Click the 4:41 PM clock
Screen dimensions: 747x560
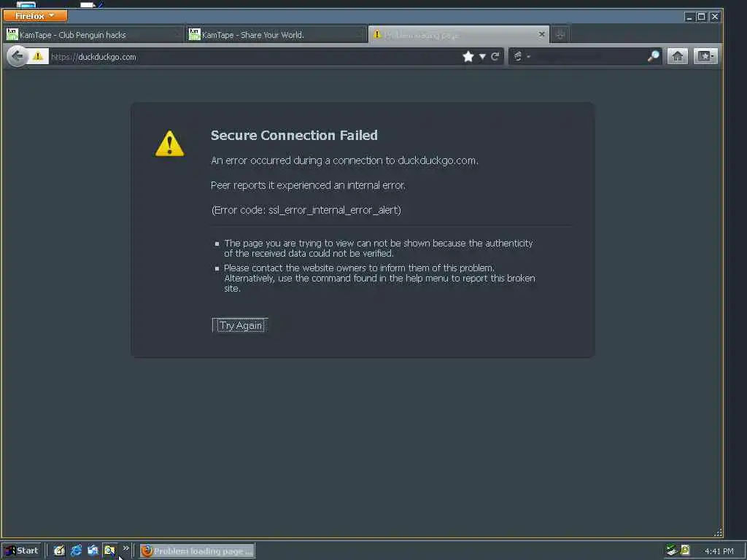pyautogui.click(x=719, y=551)
